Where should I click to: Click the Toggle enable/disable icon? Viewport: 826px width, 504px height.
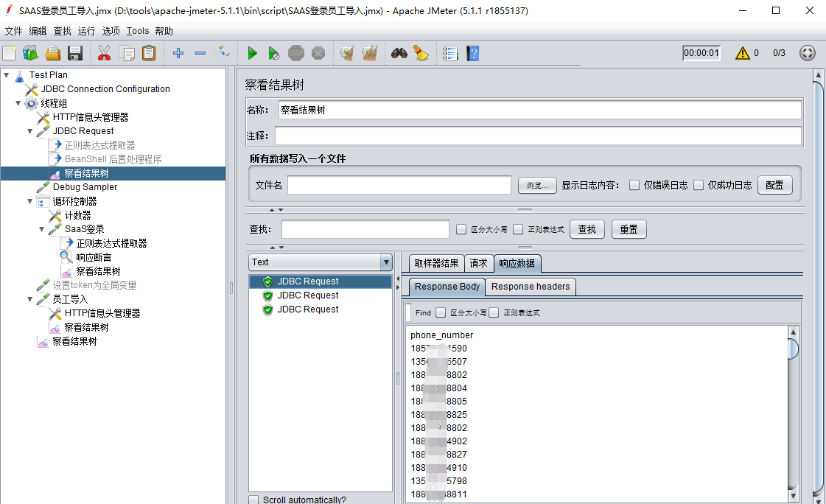tap(223, 52)
